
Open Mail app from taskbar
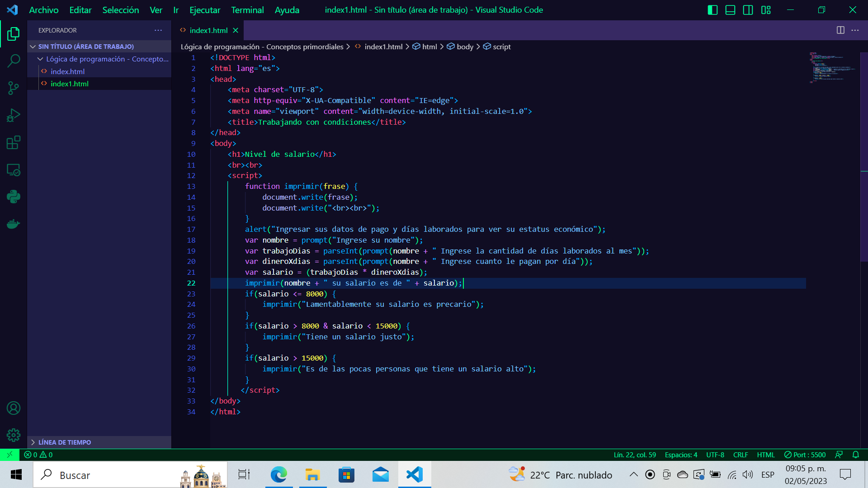(381, 474)
